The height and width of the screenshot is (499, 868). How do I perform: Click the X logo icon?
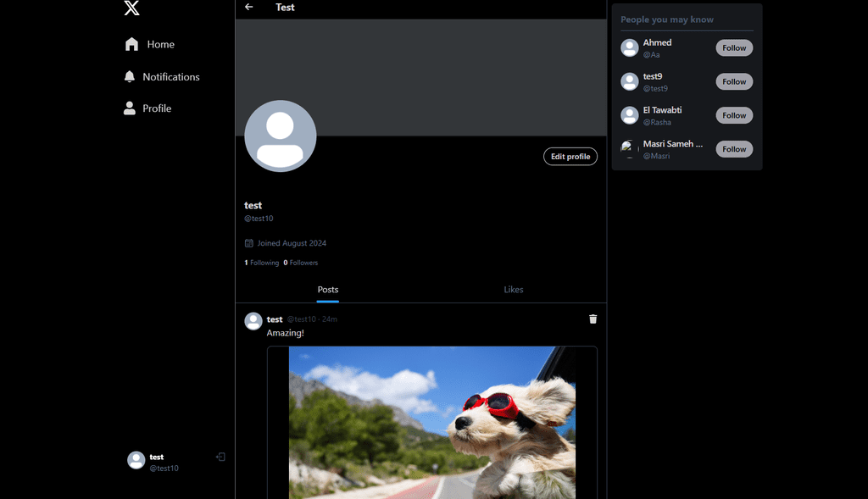tap(131, 8)
